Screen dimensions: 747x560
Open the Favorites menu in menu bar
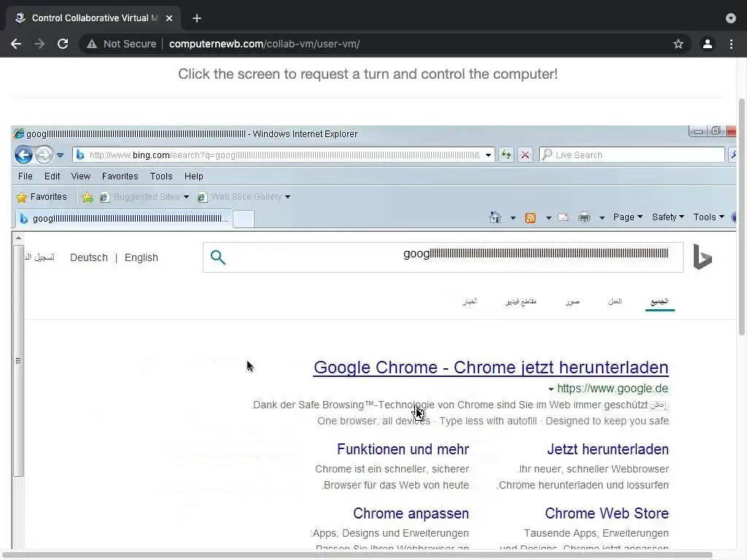(x=120, y=176)
